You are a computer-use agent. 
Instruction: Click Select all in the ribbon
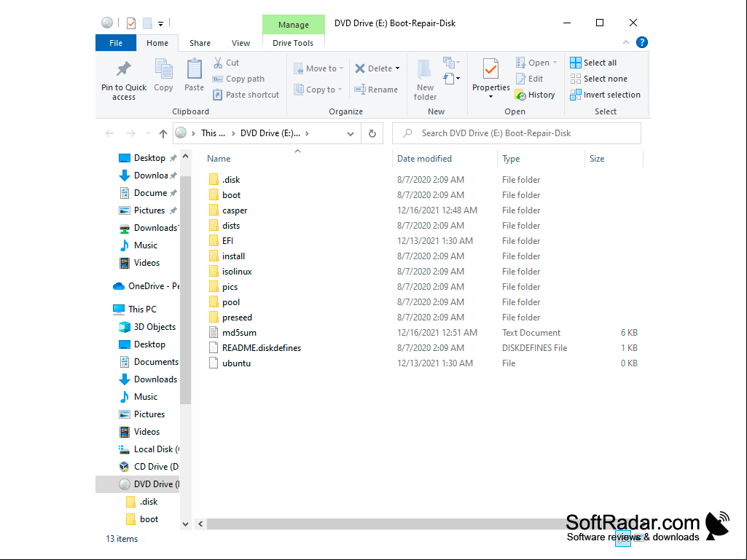pos(593,63)
